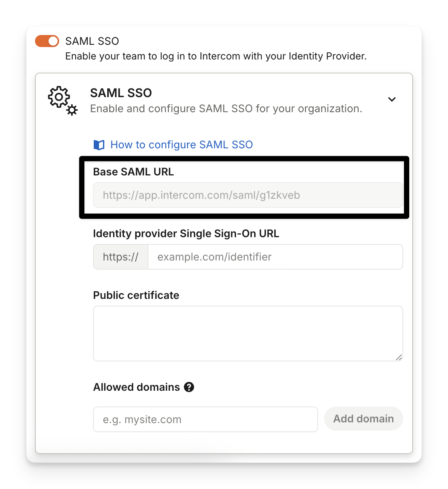Click the Enable and configure SAML SSO description
This screenshot has height=489, width=448.
coord(226,109)
